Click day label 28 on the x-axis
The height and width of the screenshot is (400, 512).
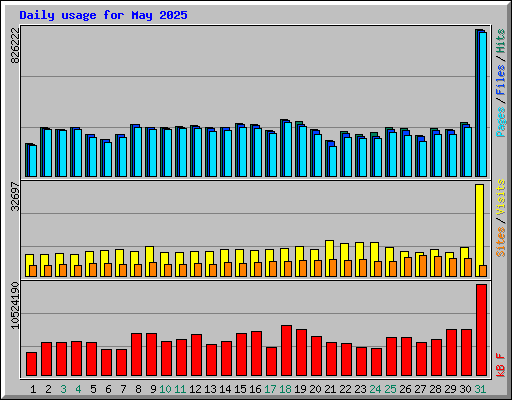click(435, 389)
